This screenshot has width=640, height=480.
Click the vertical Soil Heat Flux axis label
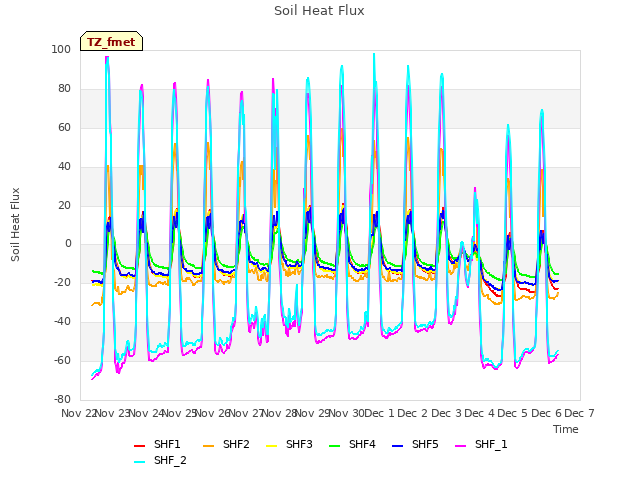[15, 224]
